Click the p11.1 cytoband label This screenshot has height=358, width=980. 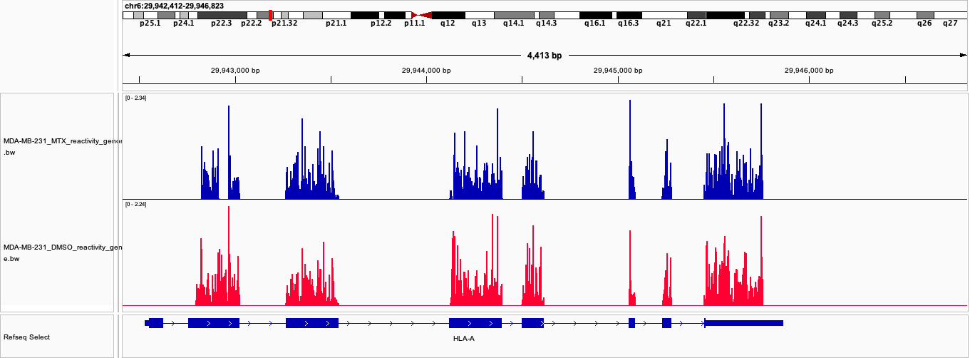[414, 24]
